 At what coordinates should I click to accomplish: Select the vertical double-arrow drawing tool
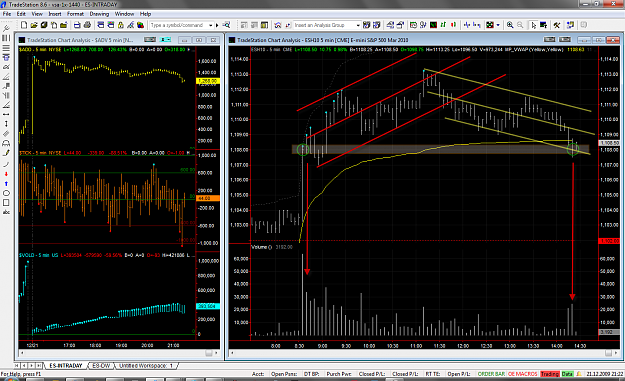[6, 124]
